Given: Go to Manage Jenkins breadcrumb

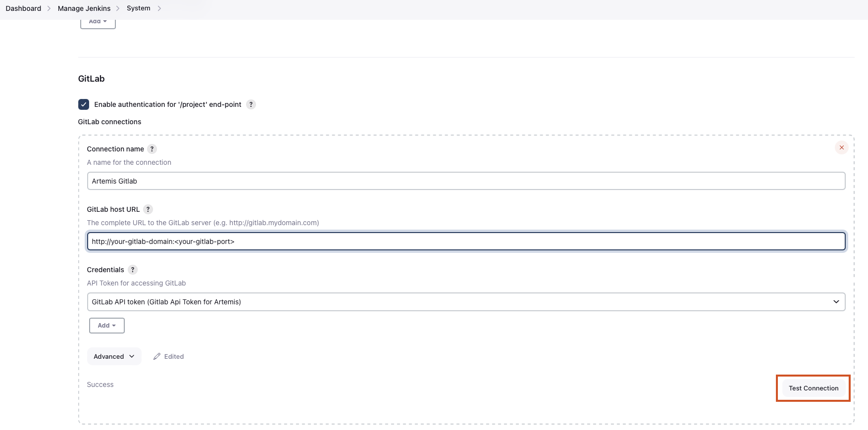Looking at the screenshot, I should [84, 8].
